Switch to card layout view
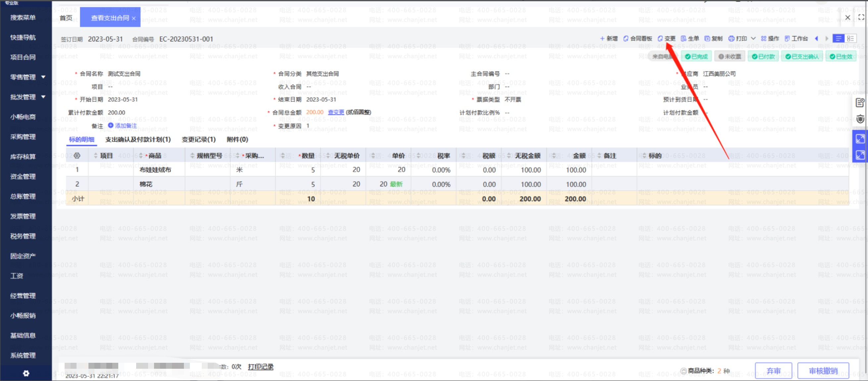Image resolution: width=868 pixels, height=381 pixels. pyautogui.click(x=850, y=39)
